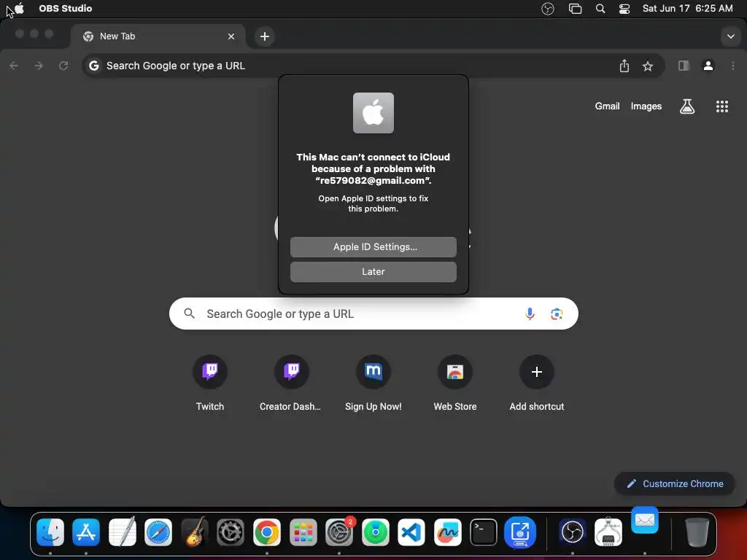Open Spotlight search in menu bar
This screenshot has height=560, width=747.
[600, 9]
